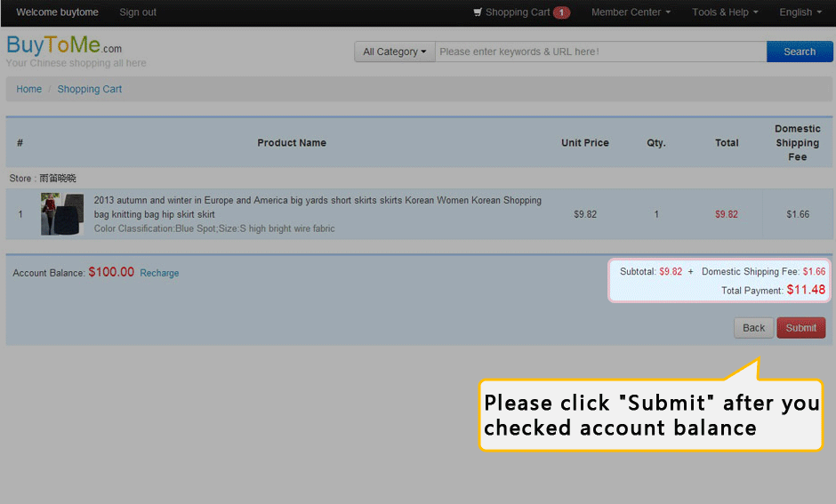Image resolution: width=836 pixels, height=504 pixels.
Task: Click the Welcome buytome username text
Action: point(57,12)
